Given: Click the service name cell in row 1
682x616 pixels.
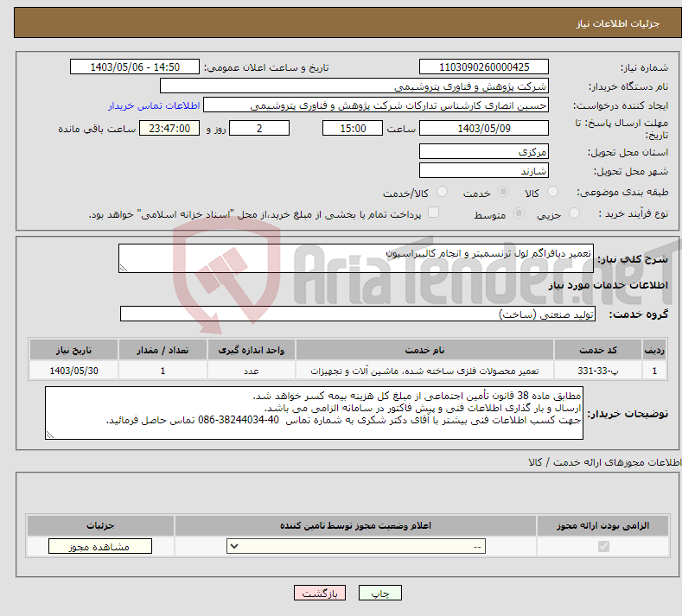Looking at the screenshot, I should pyautogui.click(x=424, y=371).
